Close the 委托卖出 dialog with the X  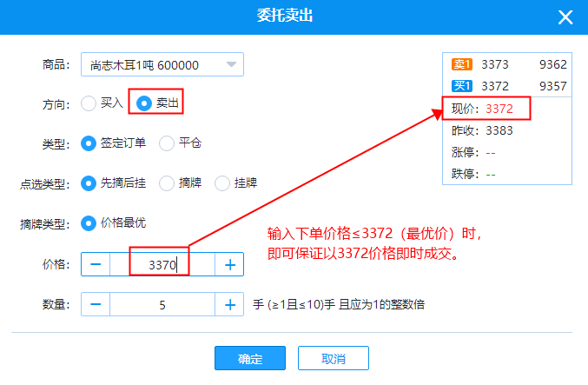(565, 17)
